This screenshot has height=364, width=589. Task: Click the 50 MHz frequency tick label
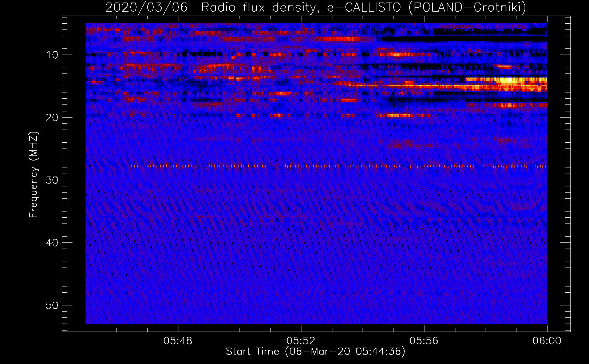coord(52,305)
